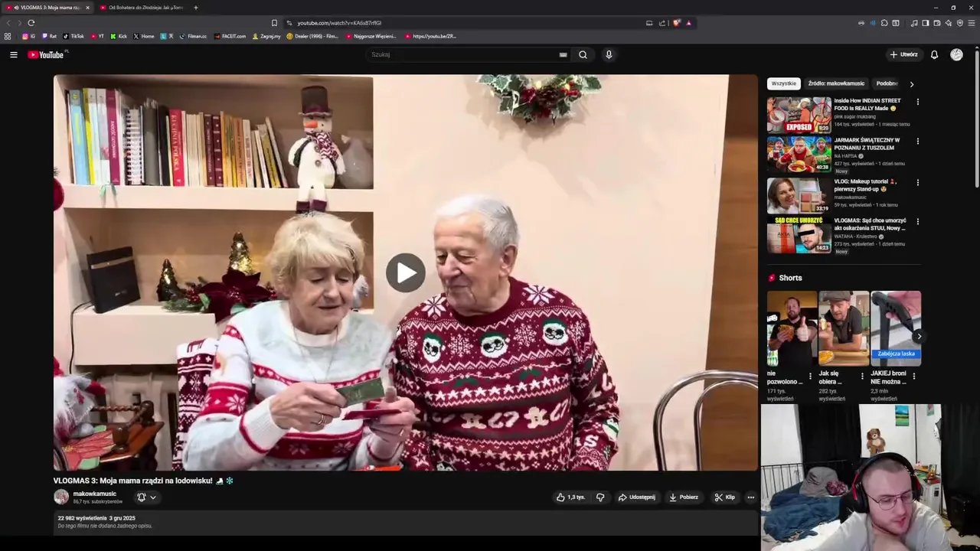The width and height of the screenshot is (980, 551).
Task: Click the Utwórz create button
Action: click(x=903, y=54)
